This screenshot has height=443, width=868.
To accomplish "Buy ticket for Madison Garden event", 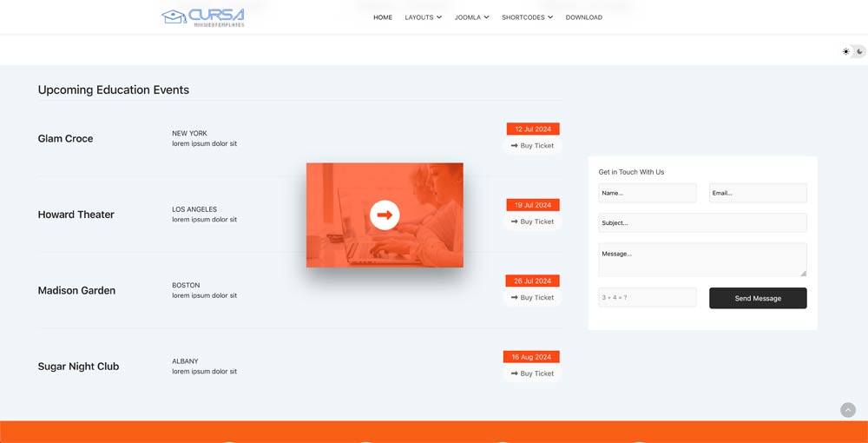I will click(532, 298).
